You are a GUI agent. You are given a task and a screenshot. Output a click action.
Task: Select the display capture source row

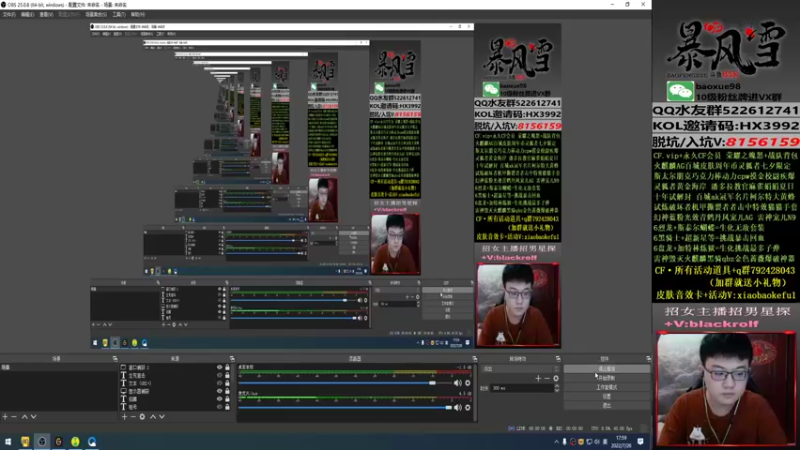176,391
